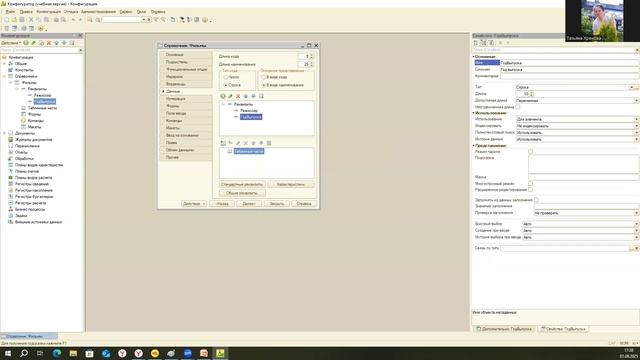Viewport: 640px width, 360px height.
Task: Edit attribute pencil icon in Фильмы dialog
Action: coord(230,96)
